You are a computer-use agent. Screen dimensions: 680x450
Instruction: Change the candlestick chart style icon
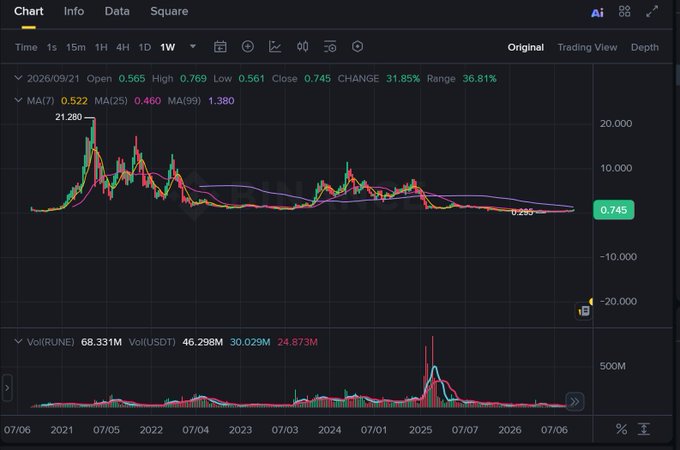303,46
